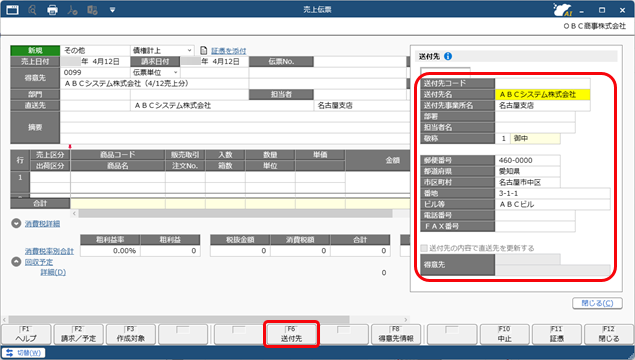Expand the 回収予定 section arrow
This screenshot has height=360, width=635.
[16, 262]
